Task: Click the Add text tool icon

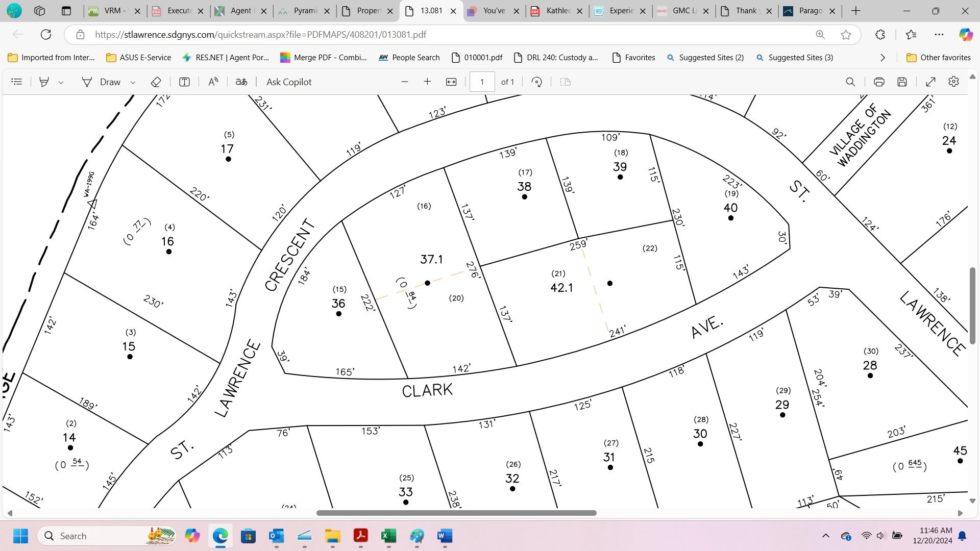Action: click(184, 82)
